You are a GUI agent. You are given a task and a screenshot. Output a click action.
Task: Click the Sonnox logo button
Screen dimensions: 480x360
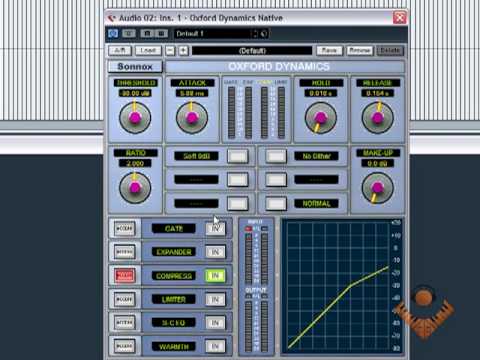tap(135, 67)
